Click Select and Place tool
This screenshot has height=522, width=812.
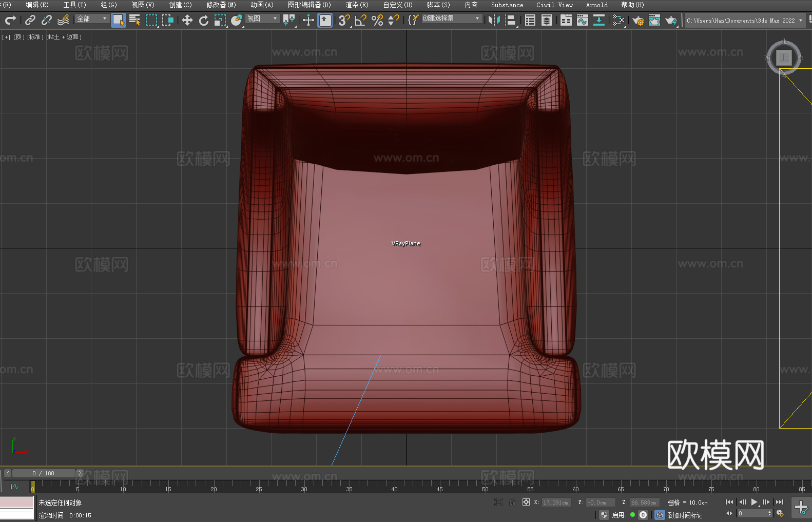237,20
